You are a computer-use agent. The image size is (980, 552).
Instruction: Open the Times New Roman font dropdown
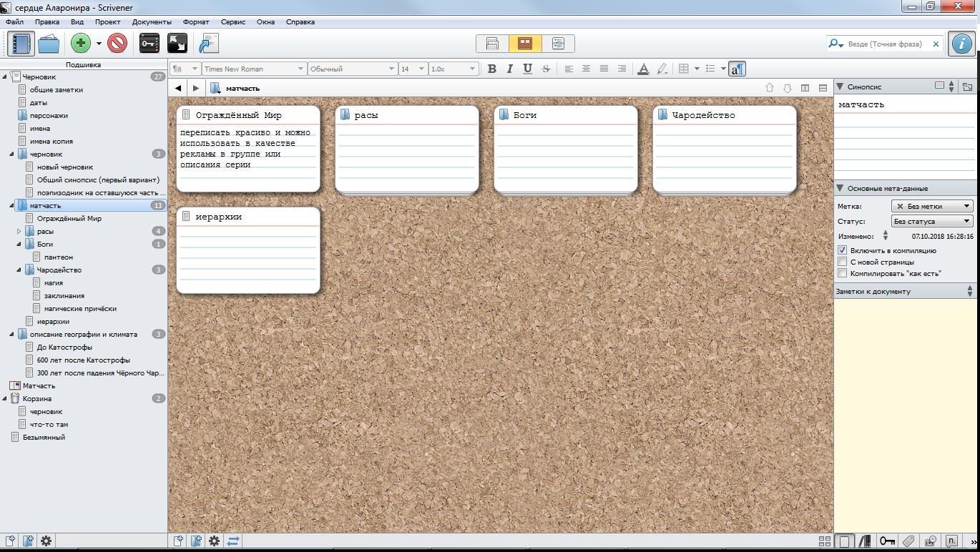tap(253, 69)
